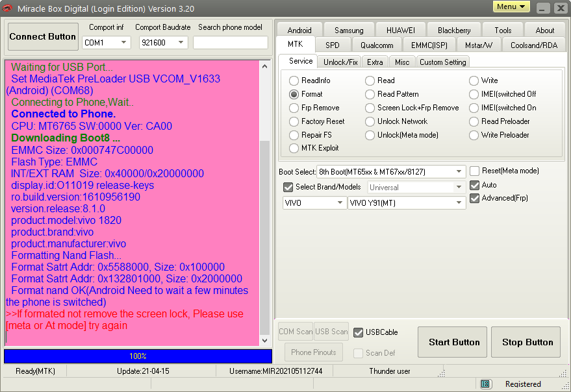This screenshot has height=392, width=571.
Task: Select the MTK tab
Action: (296, 44)
